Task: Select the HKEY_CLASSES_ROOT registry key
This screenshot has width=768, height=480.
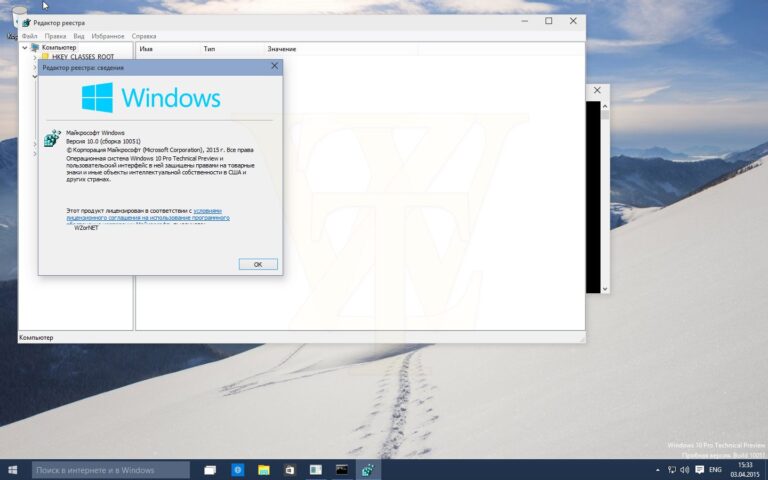Action: (x=84, y=58)
